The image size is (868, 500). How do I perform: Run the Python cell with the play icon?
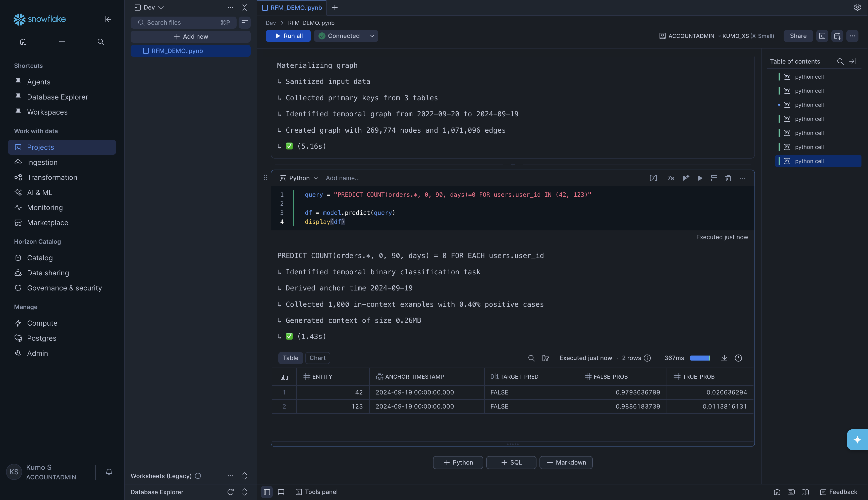pyautogui.click(x=700, y=178)
